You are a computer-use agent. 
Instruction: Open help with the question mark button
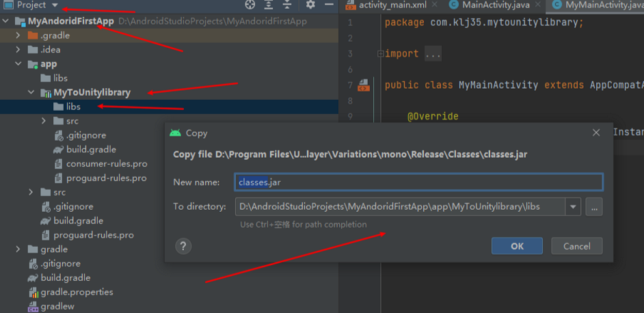(x=183, y=247)
